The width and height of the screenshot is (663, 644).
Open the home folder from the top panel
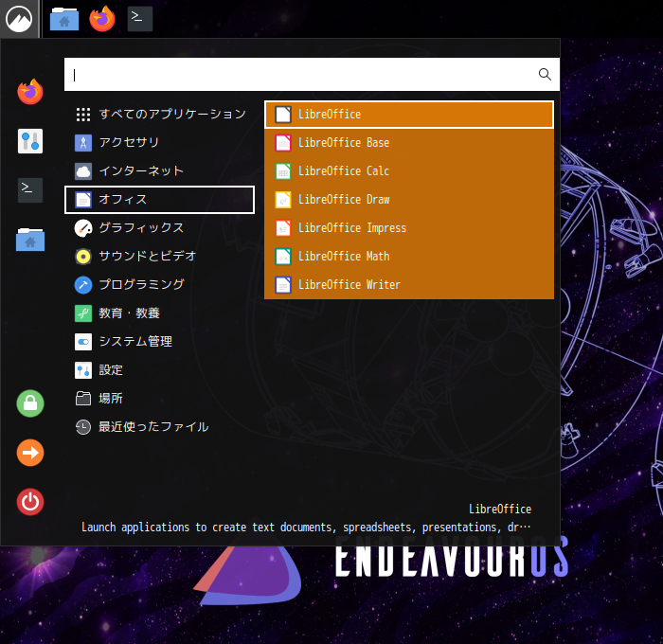64,19
